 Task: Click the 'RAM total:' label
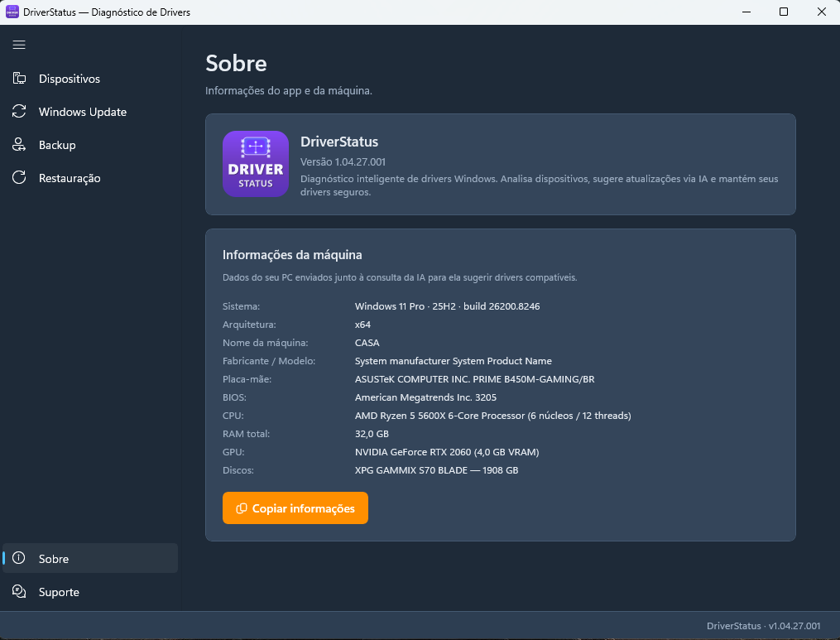[x=247, y=434]
